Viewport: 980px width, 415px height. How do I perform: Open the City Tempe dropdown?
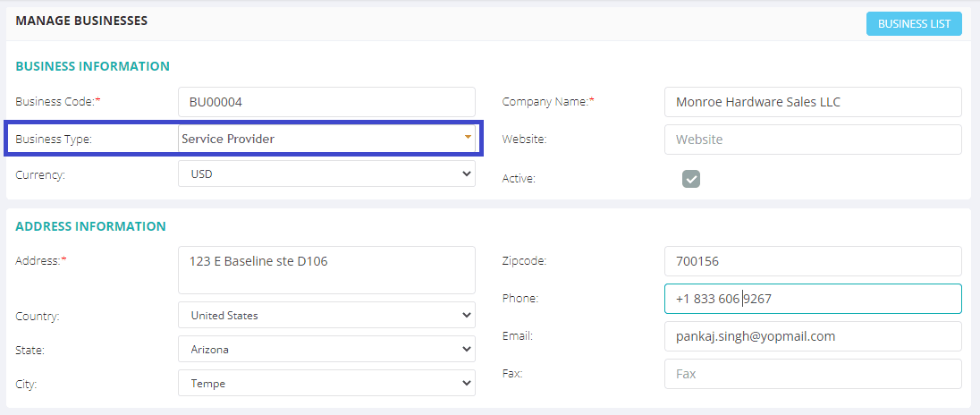327,383
